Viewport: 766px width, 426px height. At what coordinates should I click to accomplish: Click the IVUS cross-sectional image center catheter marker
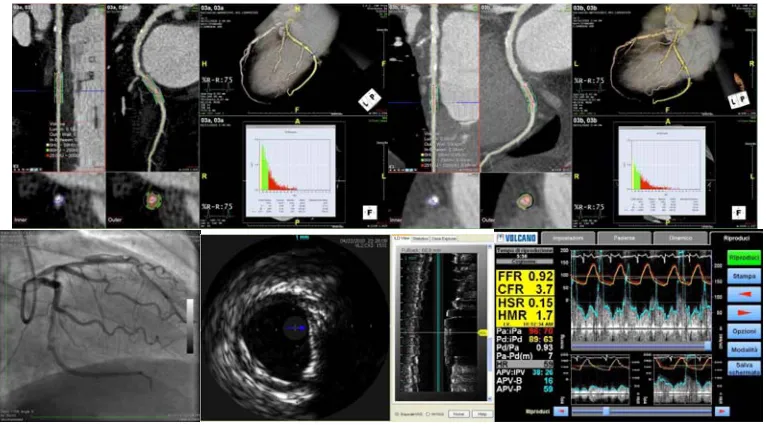pyautogui.click(x=295, y=328)
